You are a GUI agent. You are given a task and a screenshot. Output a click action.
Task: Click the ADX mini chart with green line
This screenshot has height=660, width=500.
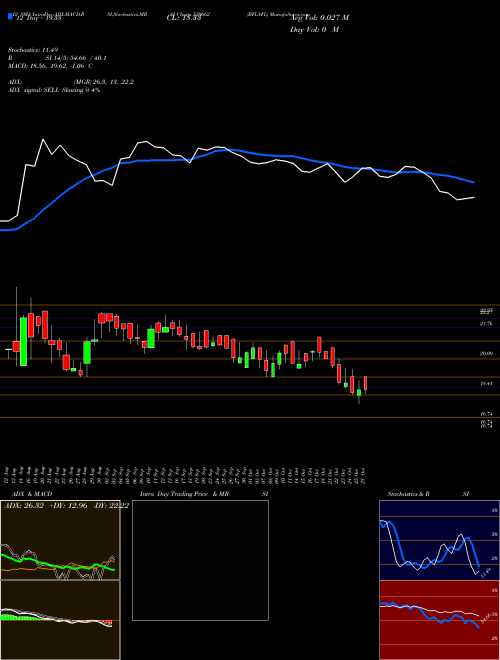pos(60,540)
